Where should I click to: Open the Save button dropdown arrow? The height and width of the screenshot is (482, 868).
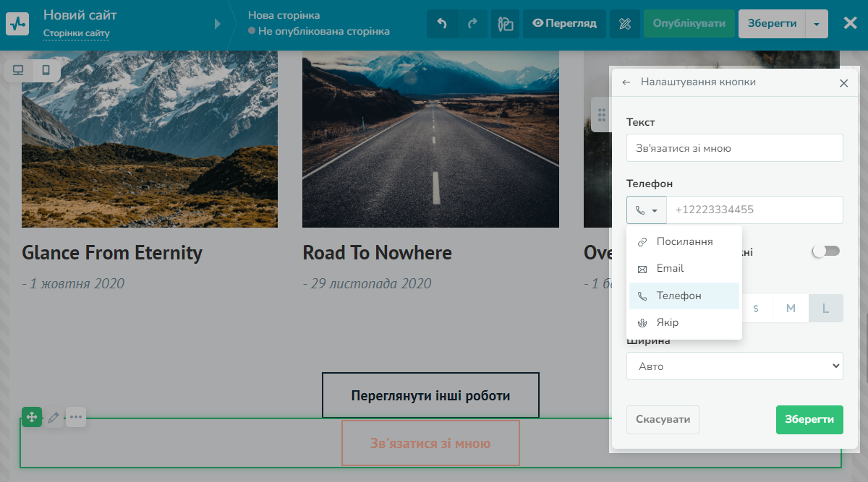[817, 23]
